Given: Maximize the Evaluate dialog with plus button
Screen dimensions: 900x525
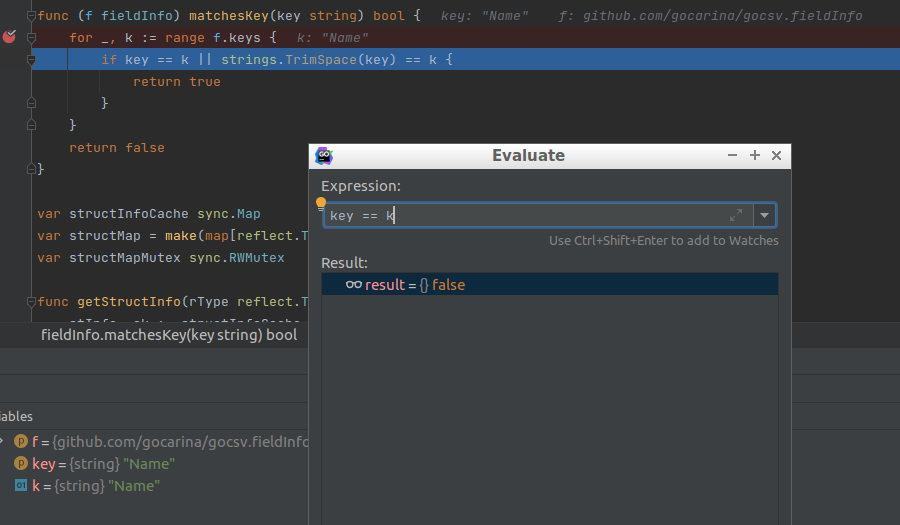Looking at the screenshot, I should point(755,155).
